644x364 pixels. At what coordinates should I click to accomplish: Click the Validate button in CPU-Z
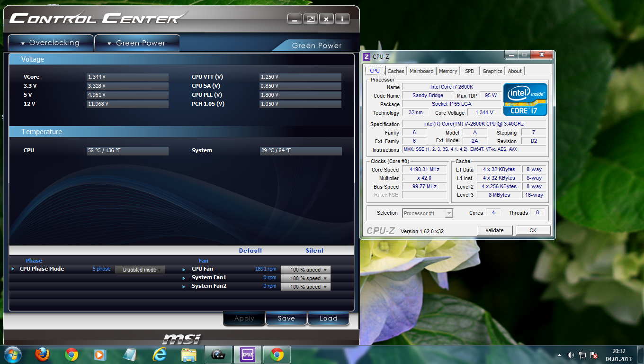pos(494,230)
